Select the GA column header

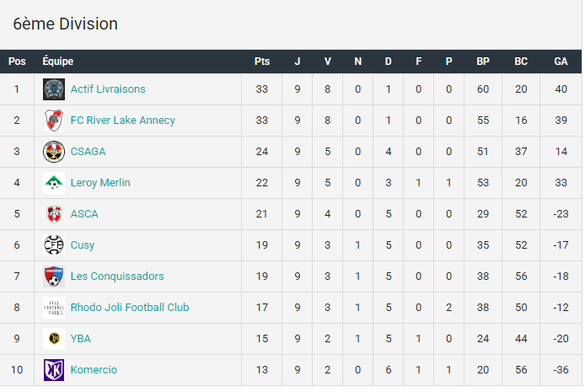[x=561, y=62]
